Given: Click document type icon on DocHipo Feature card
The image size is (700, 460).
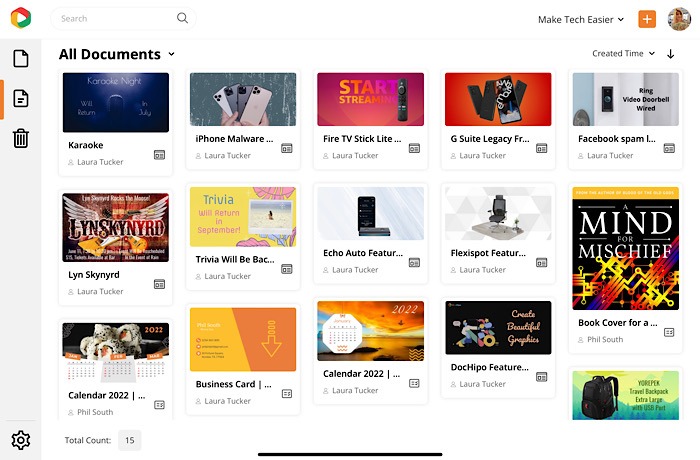Looking at the screenshot, I should point(542,377).
